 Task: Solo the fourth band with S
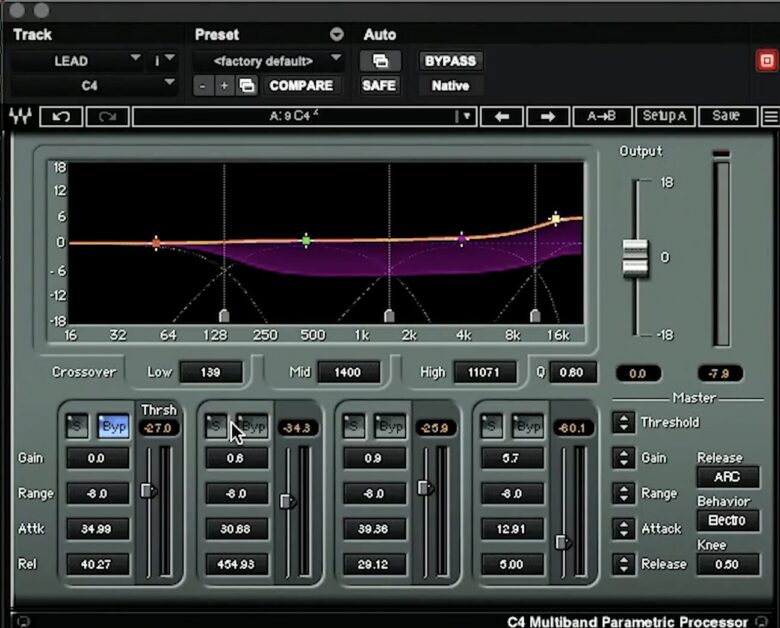tap(491, 426)
